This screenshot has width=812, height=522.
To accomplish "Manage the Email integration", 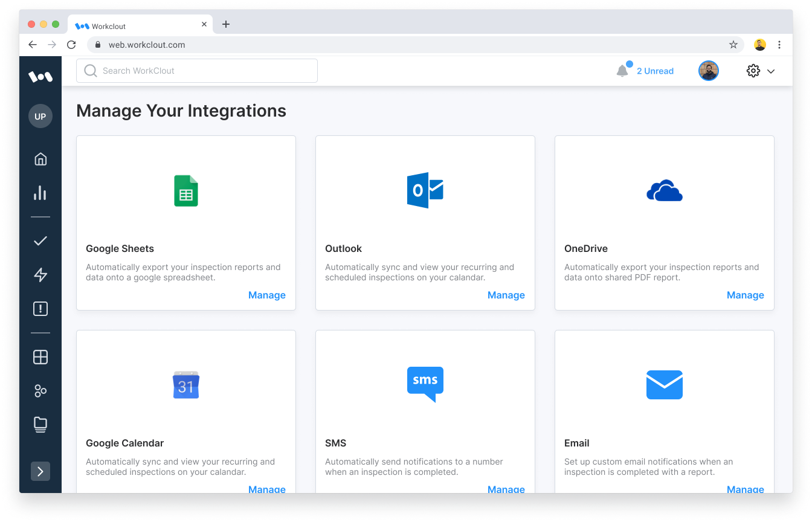I will point(746,489).
